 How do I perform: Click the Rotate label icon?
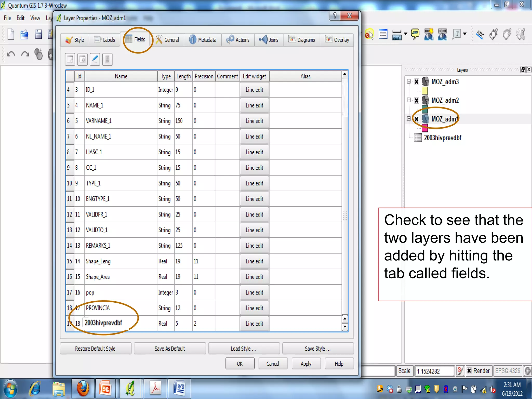coord(507,34)
